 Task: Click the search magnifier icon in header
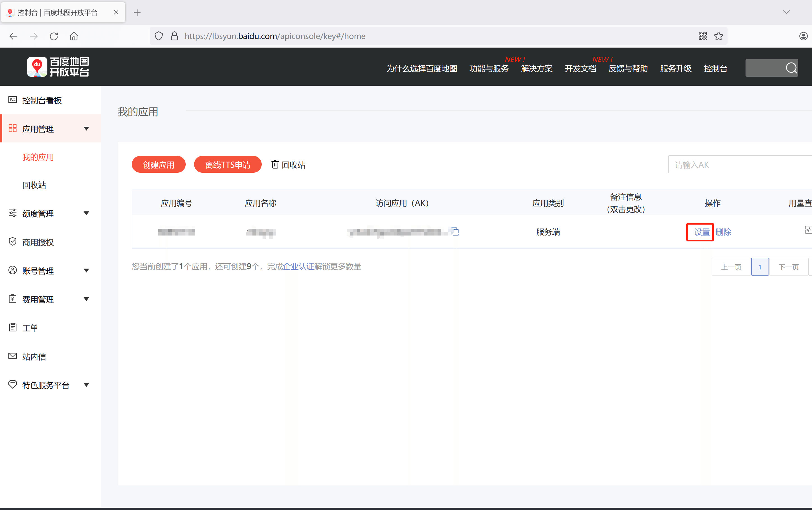pos(791,68)
